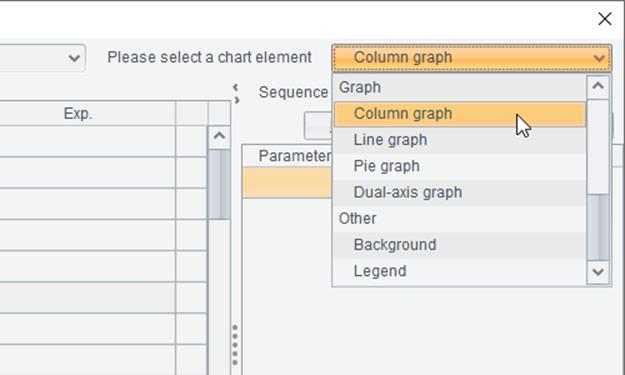The image size is (625, 375).
Task: Click the table scroll up arrow beside Exp. column
Action: 219,137
